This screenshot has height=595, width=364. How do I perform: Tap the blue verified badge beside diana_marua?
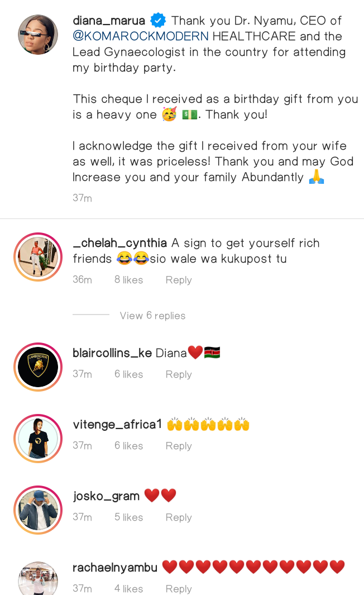tap(158, 20)
